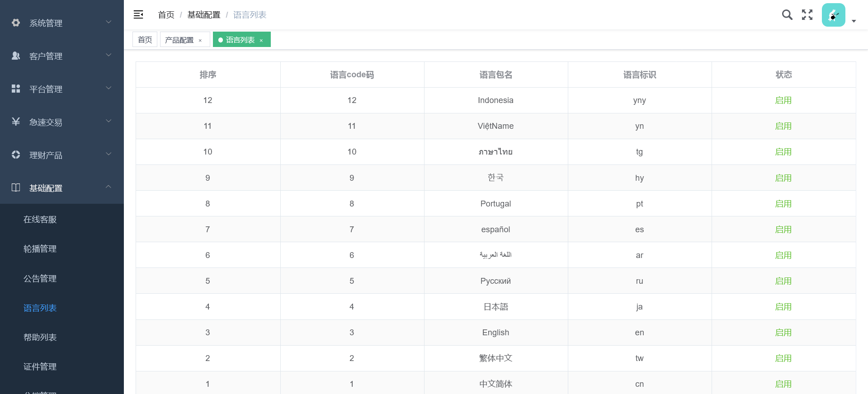The width and height of the screenshot is (868, 394).
Task: Collapse the 基础配置 menu chevron
Action: point(108,187)
